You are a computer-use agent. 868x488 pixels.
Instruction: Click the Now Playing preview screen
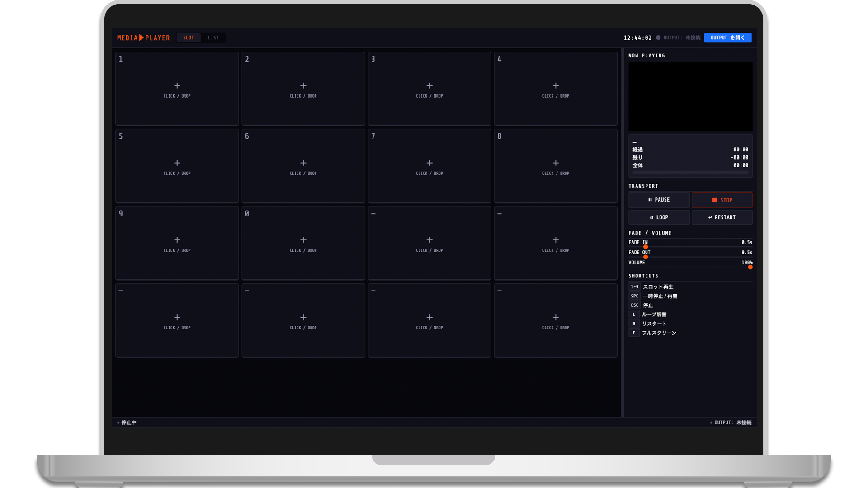click(690, 97)
